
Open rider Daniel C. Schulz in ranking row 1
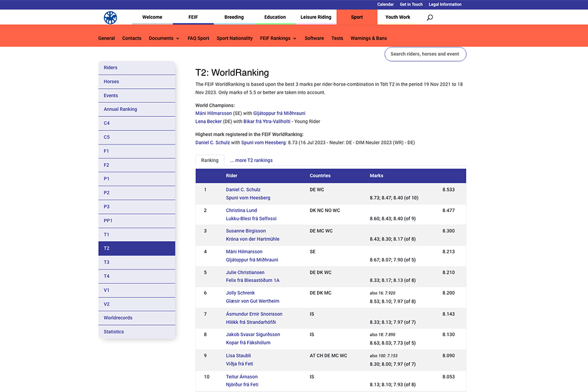[243, 190]
